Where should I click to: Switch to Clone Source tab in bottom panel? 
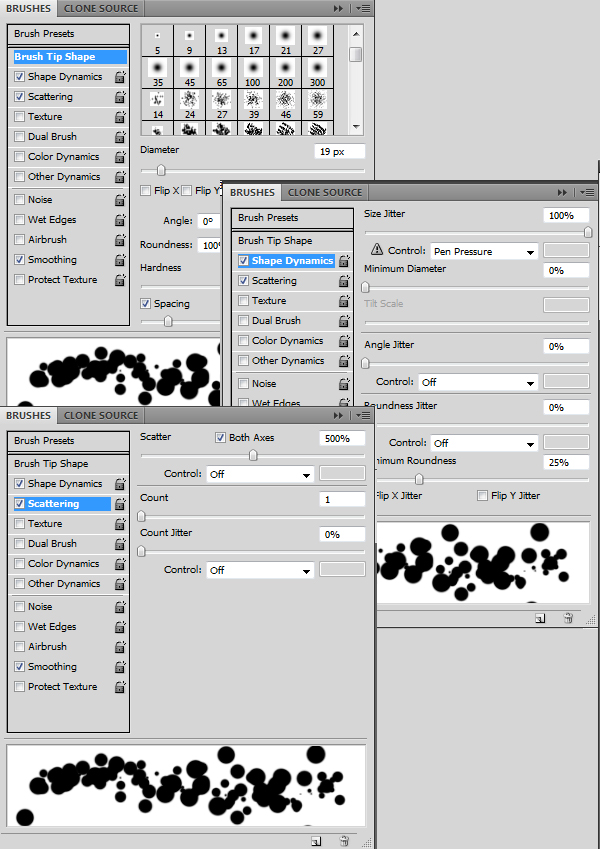(101, 416)
